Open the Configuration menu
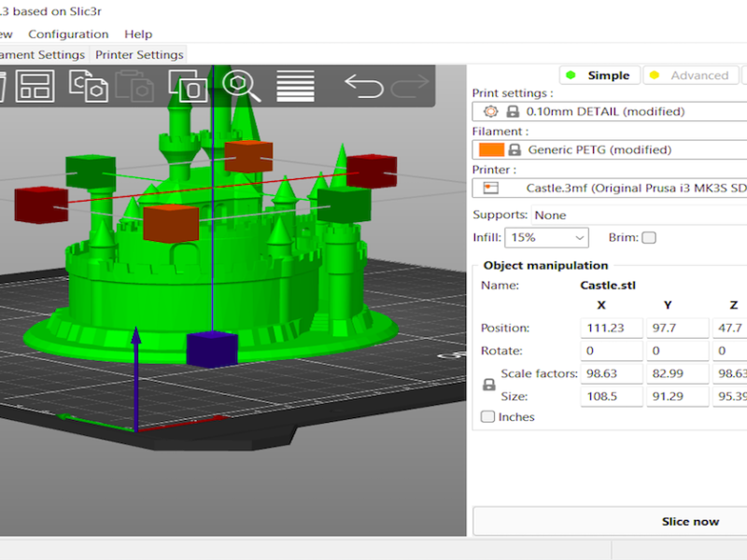 coord(68,35)
